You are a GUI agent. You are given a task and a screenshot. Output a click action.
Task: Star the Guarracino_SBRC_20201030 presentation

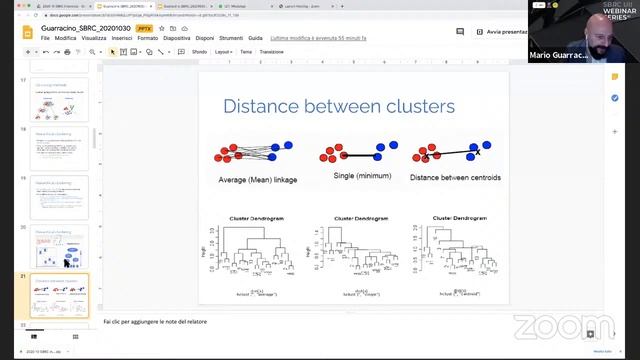pos(162,29)
